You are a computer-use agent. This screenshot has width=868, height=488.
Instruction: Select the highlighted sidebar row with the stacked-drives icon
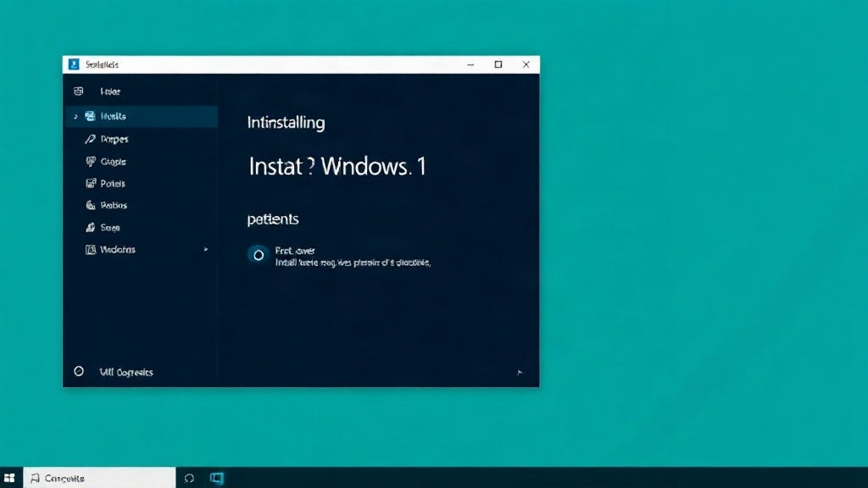[141, 116]
